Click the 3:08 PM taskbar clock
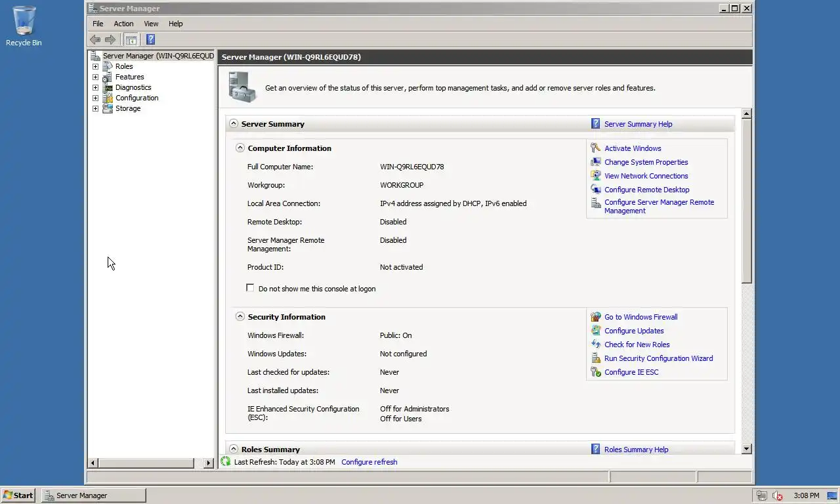The height and width of the screenshot is (504, 840). [806, 495]
